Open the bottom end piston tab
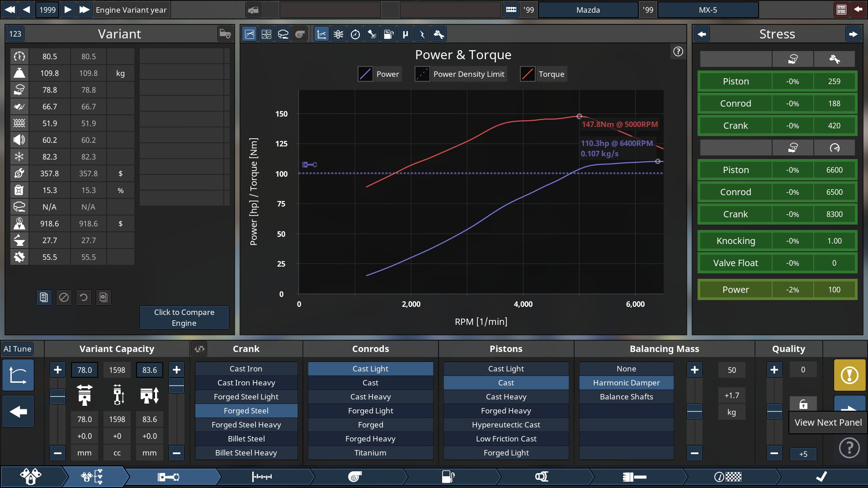This screenshot has width=868, height=488. pyautogui.click(x=169, y=477)
